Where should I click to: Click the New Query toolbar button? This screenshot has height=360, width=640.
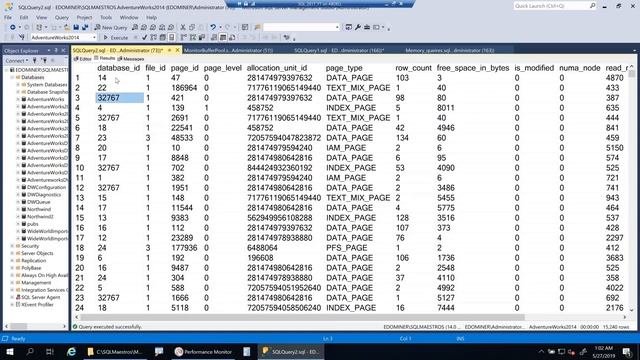coord(111,27)
